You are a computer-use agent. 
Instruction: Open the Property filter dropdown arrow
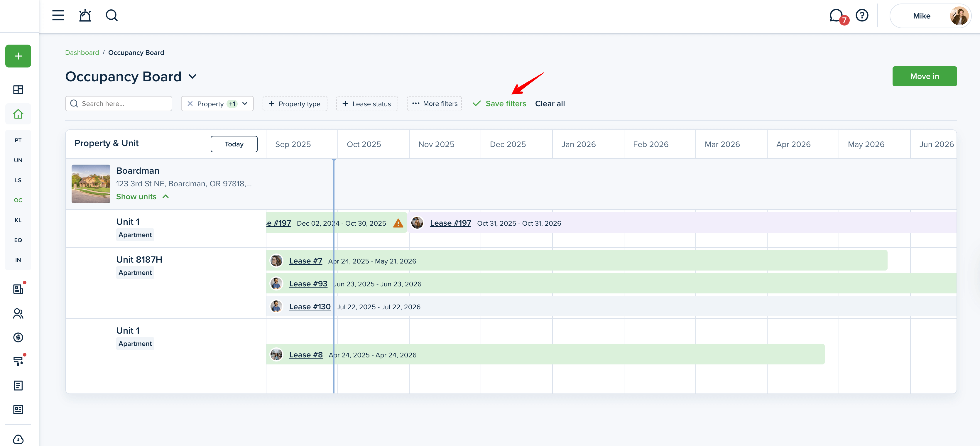(x=245, y=104)
